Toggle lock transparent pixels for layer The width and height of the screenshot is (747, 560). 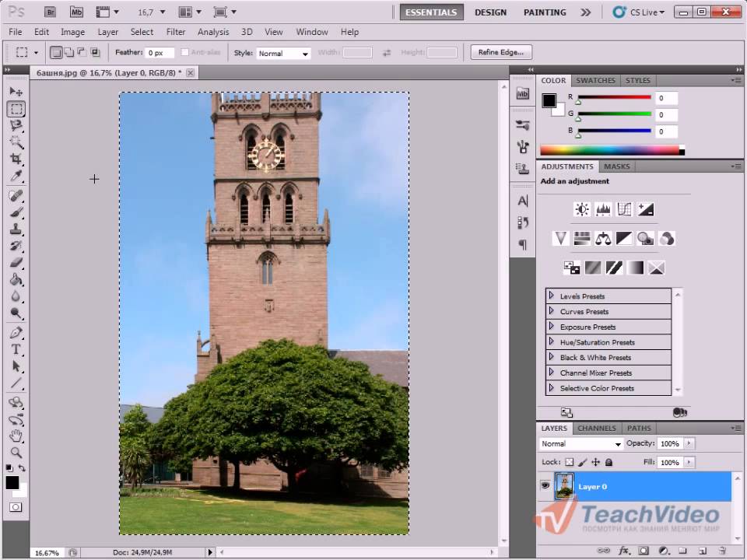tap(569, 462)
